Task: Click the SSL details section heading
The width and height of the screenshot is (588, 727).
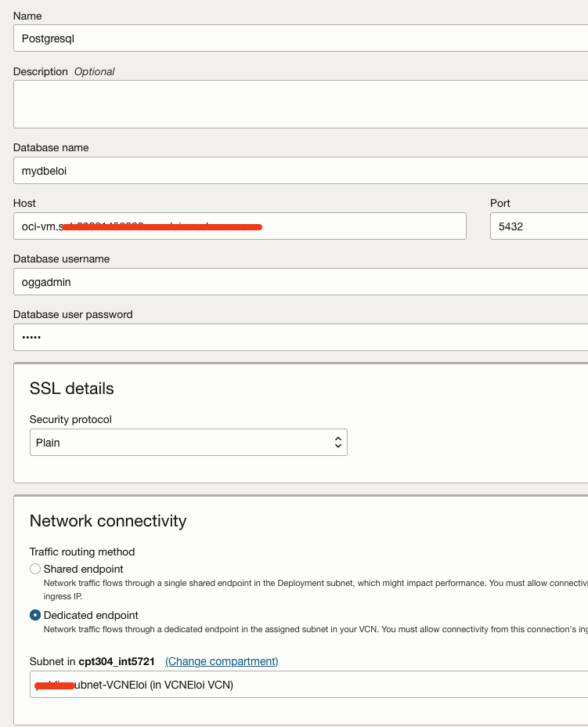Action: 71,388
